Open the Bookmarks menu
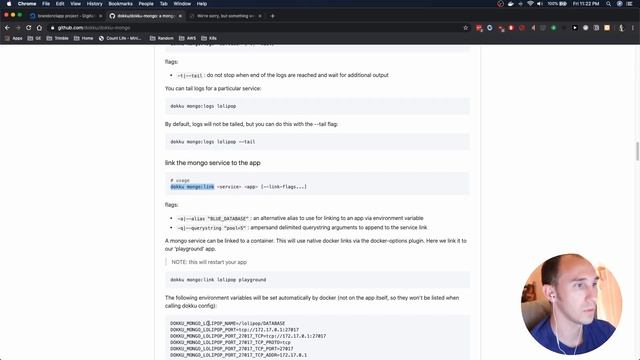640x360 pixels. point(120,4)
